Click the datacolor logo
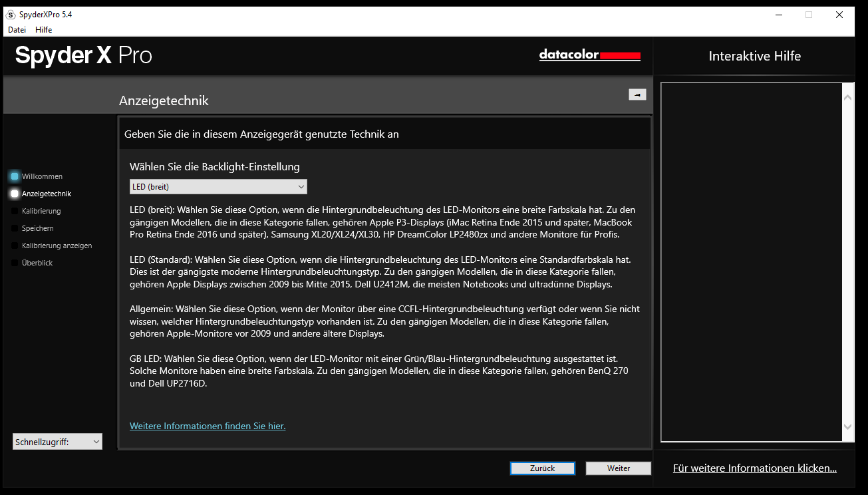 pyautogui.click(x=590, y=55)
